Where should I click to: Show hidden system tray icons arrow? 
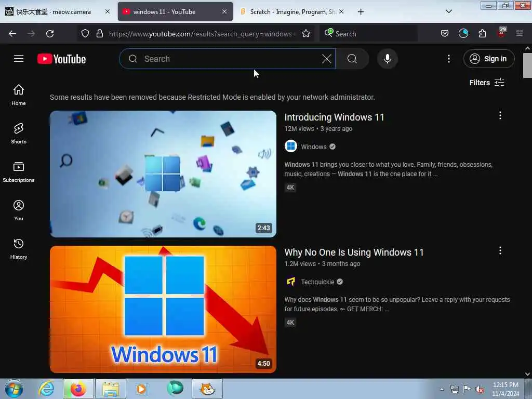tap(442, 389)
